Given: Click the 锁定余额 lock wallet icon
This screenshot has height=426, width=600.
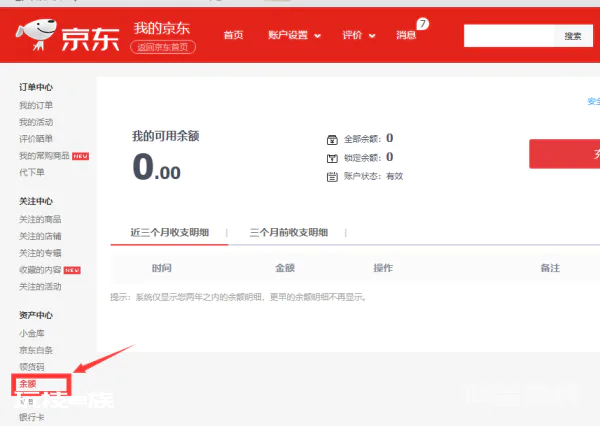Looking at the screenshot, I should [332, 158].
